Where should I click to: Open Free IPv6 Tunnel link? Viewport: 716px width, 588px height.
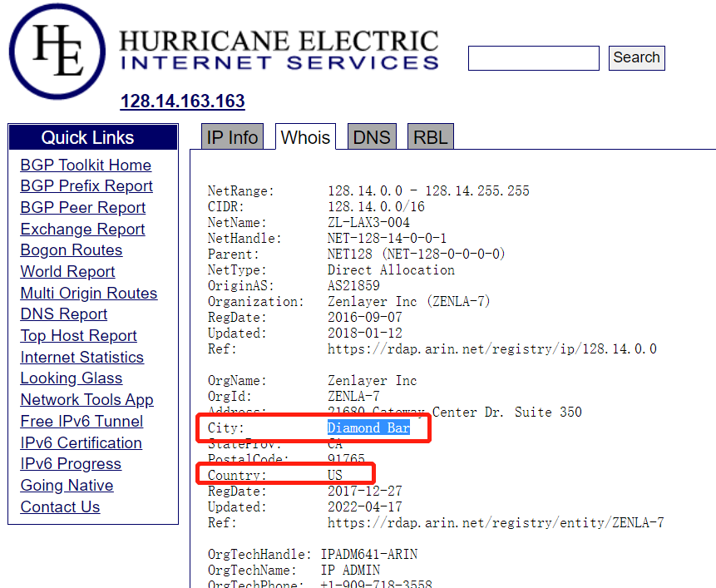click(x=81, y=421)
